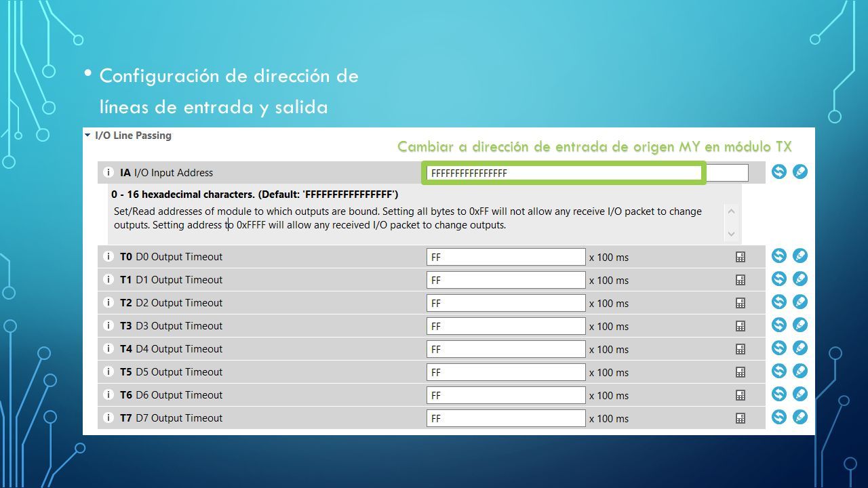This screenshot has height=488, width=868.
Task: Click the T2 D2 Output Timeout value field
Action: click(x=506, y=303)
